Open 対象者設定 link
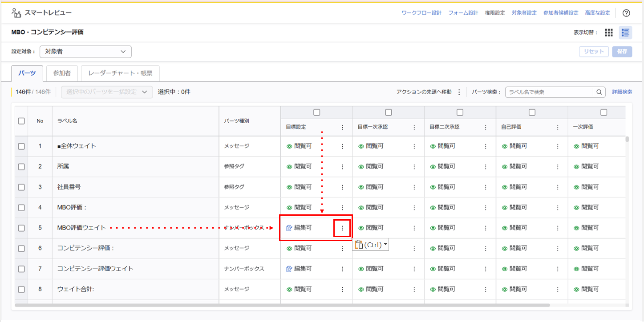This screenshot has height=322, width=644. click(524, 13)
